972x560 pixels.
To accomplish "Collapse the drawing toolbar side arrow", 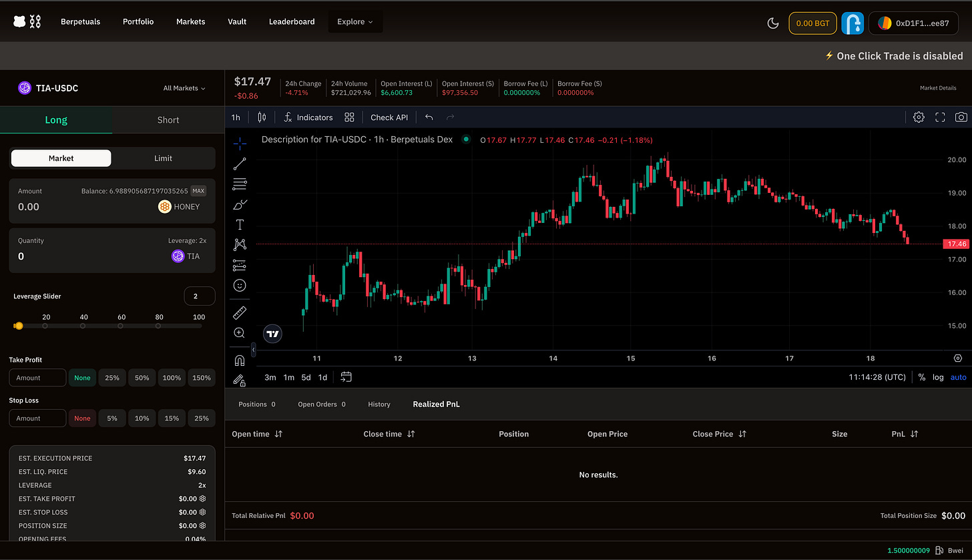I will point(253,350).
